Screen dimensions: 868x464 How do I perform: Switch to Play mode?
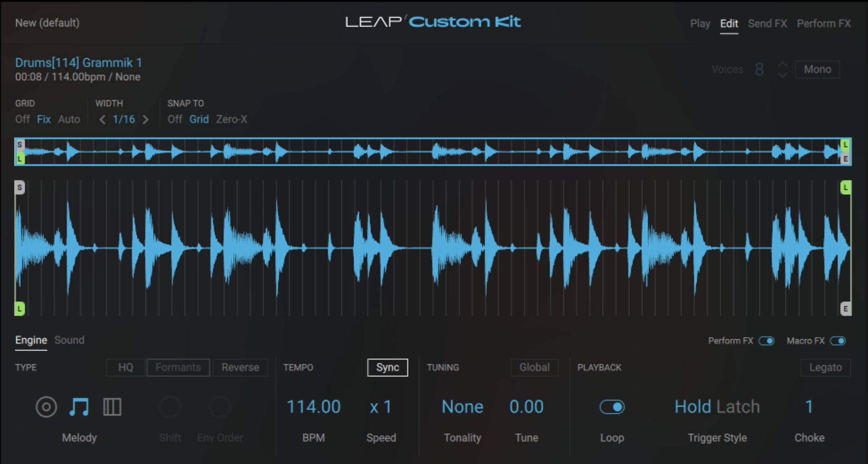[700, 23]
